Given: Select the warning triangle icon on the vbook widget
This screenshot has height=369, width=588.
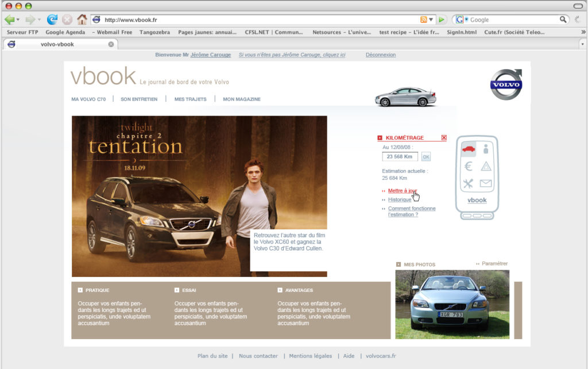Looking at the screenshot, I should pos(486,166).
